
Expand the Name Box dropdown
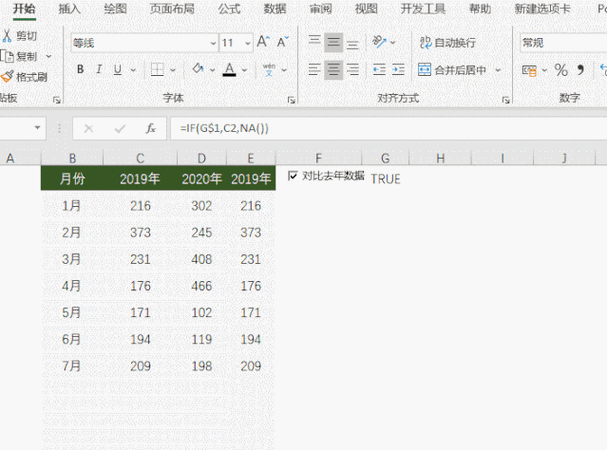click(38, 128)
